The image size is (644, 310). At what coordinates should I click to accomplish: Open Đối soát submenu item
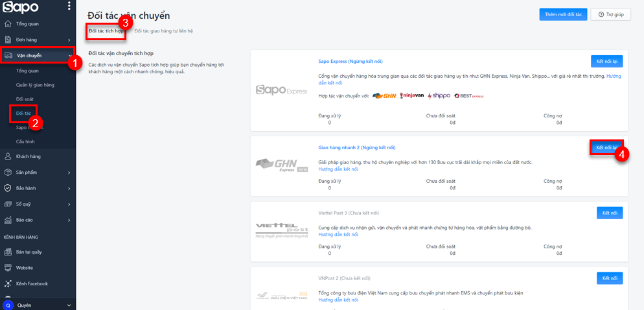tap(25, 99)
